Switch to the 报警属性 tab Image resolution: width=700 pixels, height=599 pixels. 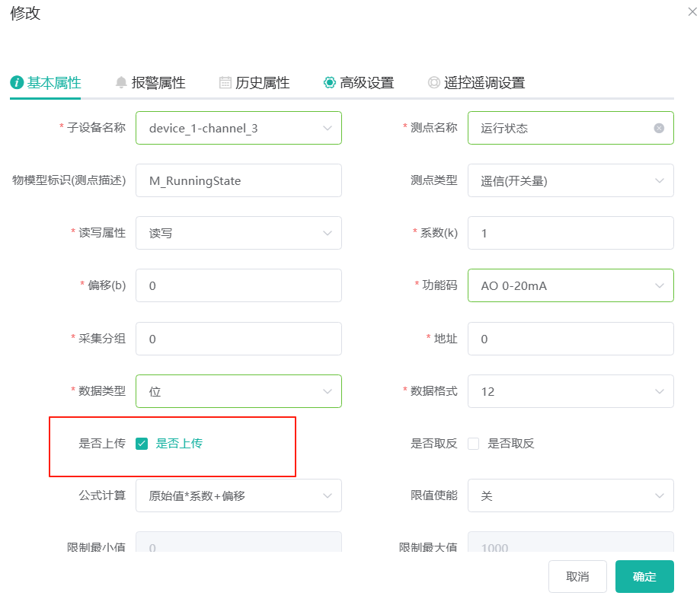[x=158, y=83]
